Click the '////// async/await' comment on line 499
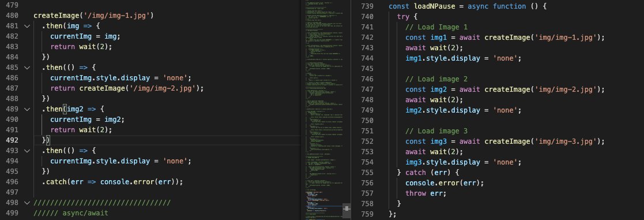644x220 pixels. (x=71, y=213)
